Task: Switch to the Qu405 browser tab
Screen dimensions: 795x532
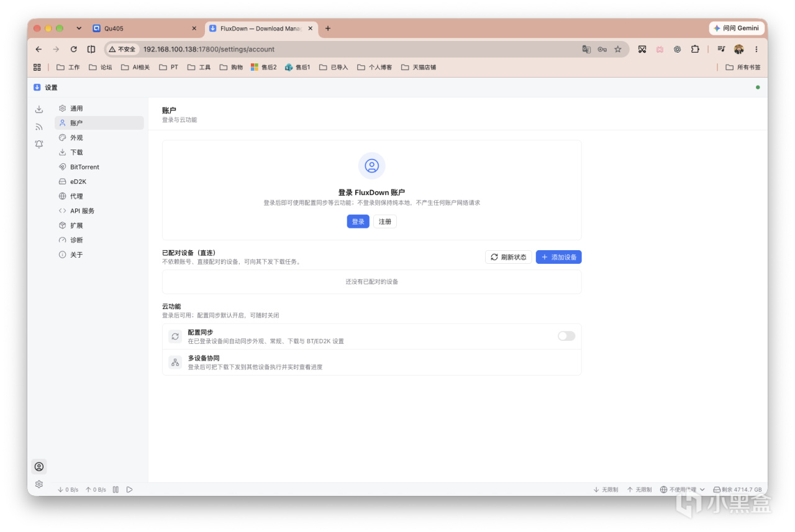Action: (145, 29)
